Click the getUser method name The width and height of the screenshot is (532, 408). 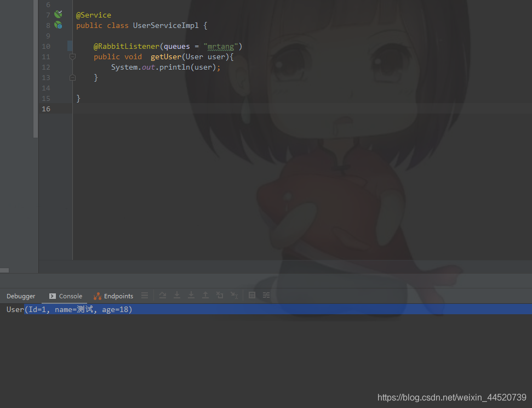pos(166,56)
